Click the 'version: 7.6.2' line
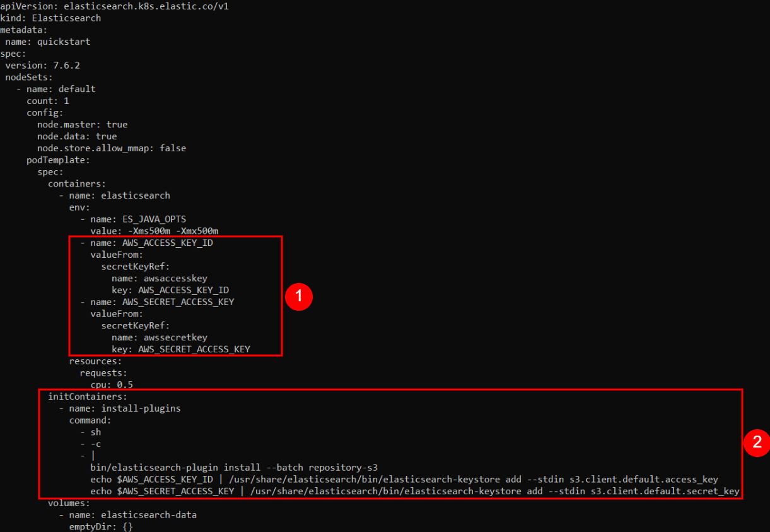The width and height of the screenshot is (770, 532). (43, 65)
